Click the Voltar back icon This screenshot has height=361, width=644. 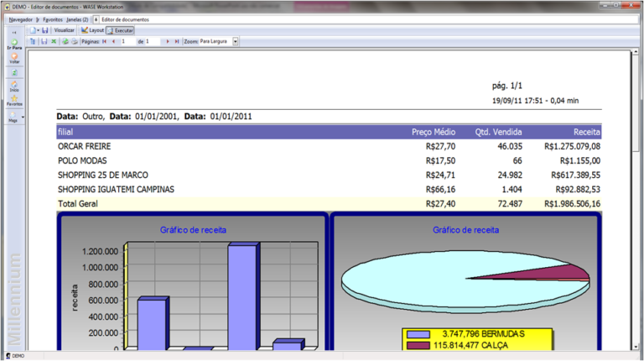tap(14, 58)
